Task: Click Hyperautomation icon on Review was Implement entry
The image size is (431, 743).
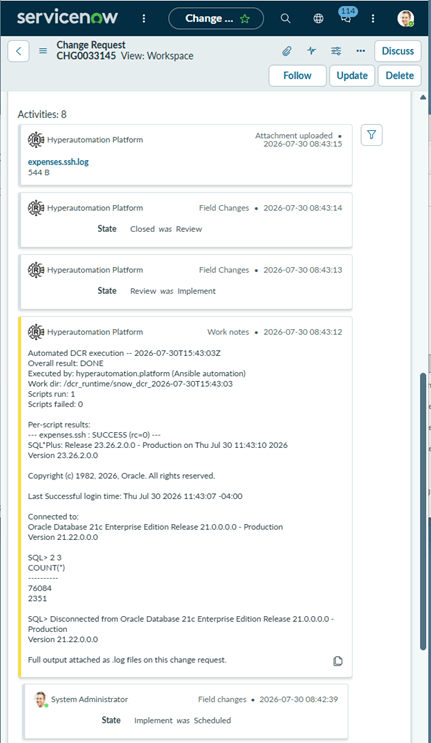Action: 36,270
